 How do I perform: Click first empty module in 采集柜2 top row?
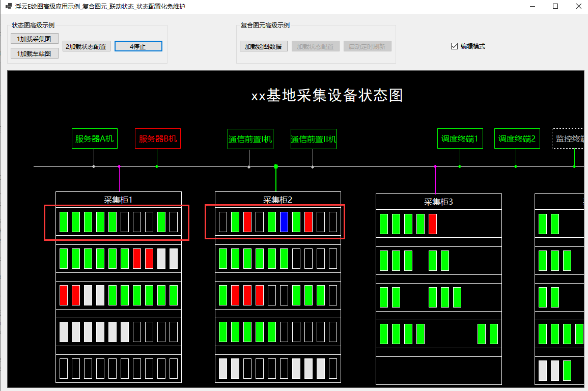click(223, 222)
